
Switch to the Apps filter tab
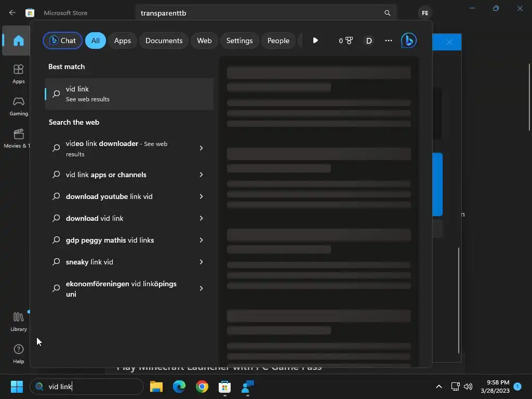coord(123,41)
